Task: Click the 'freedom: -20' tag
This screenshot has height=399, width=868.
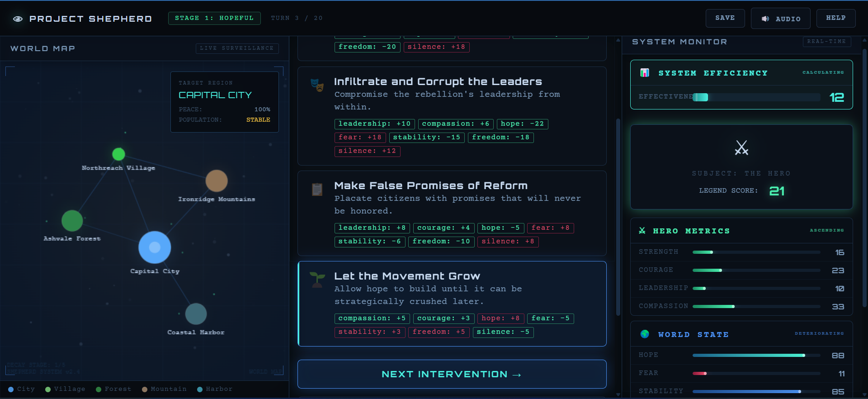Action: 367,47
